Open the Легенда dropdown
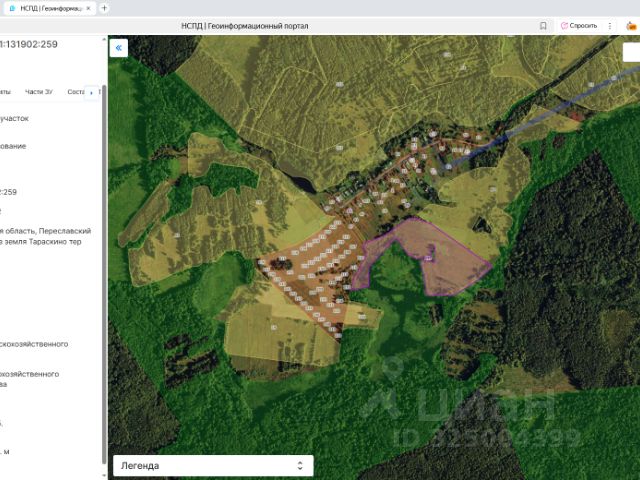Image resolution: width=640 pixels, height=480 pixels. pos(213,466)
